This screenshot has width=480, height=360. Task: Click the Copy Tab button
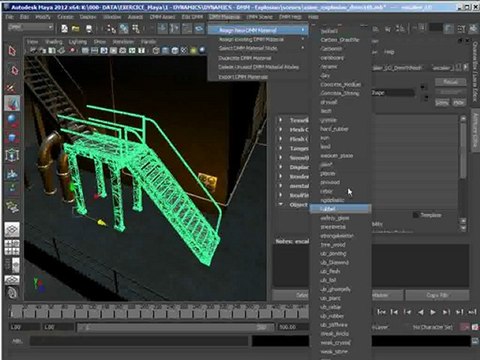pos(437,295)
